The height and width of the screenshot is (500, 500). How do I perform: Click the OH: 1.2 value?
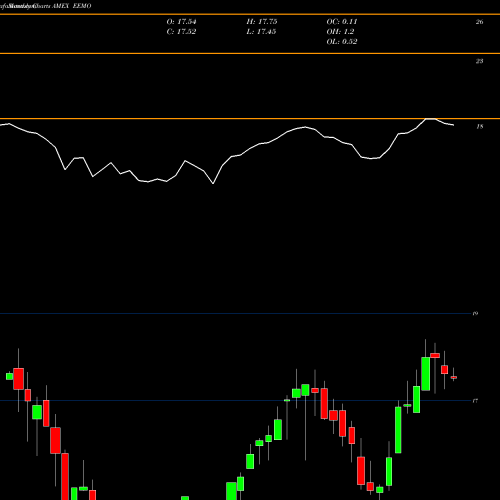pyautogui.click(x=340, y=32)
